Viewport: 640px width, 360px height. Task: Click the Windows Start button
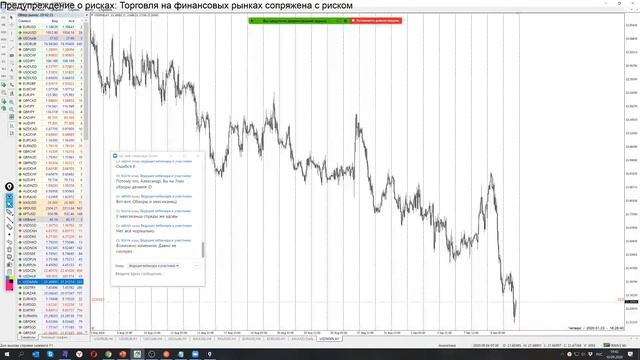7,354
